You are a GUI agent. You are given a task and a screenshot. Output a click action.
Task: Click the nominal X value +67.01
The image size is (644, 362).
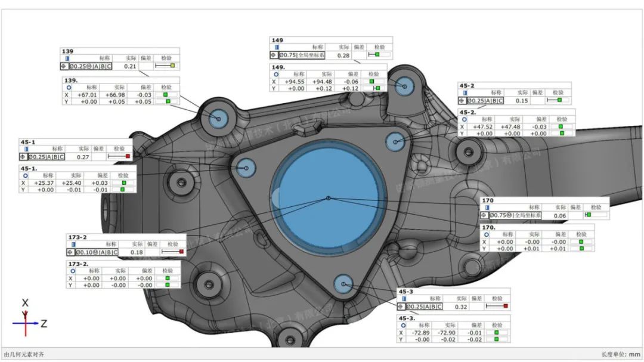(x=87, y=95)
